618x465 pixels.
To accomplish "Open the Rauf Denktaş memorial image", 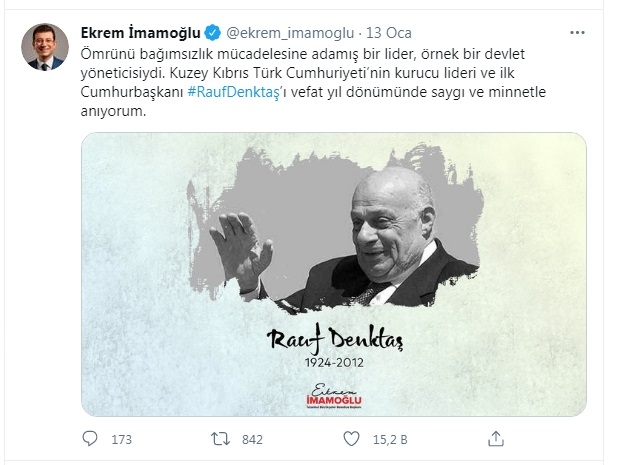I will coord(334,274).
